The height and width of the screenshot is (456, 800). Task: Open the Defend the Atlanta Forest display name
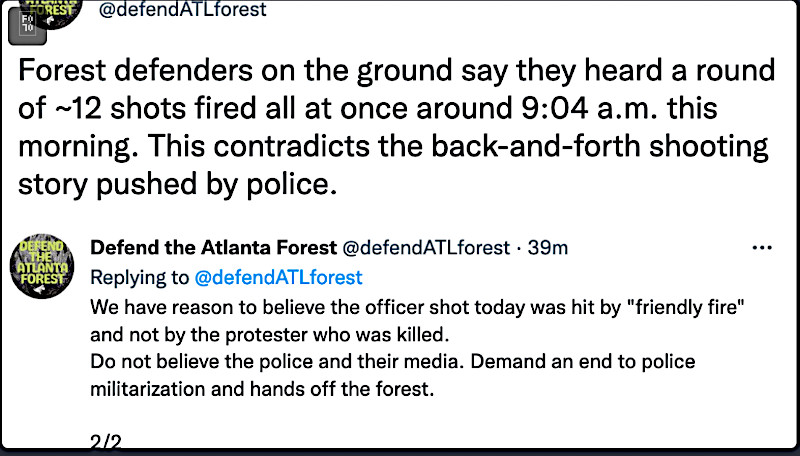(x=214, y=247)
